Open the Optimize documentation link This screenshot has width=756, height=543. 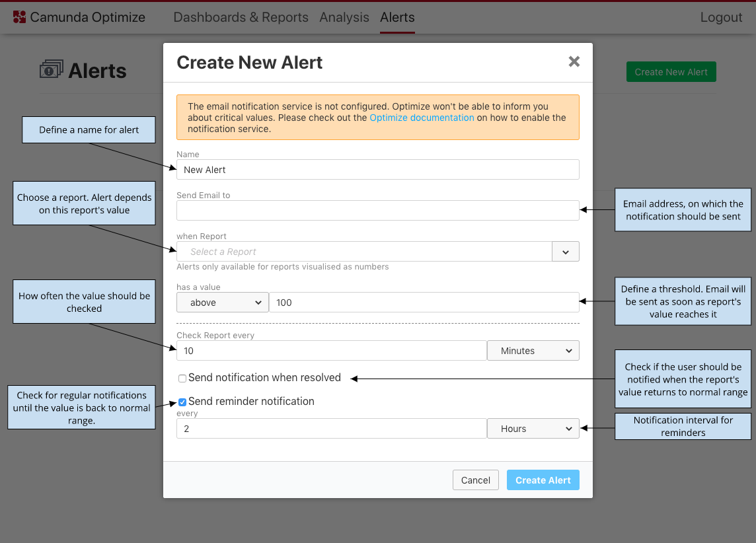coord(422,118)
